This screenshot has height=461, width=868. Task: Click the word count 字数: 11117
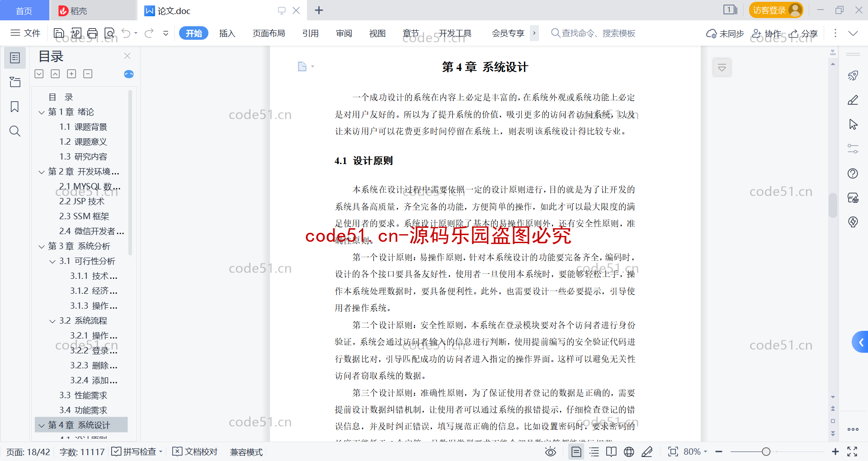pos(82,452)
